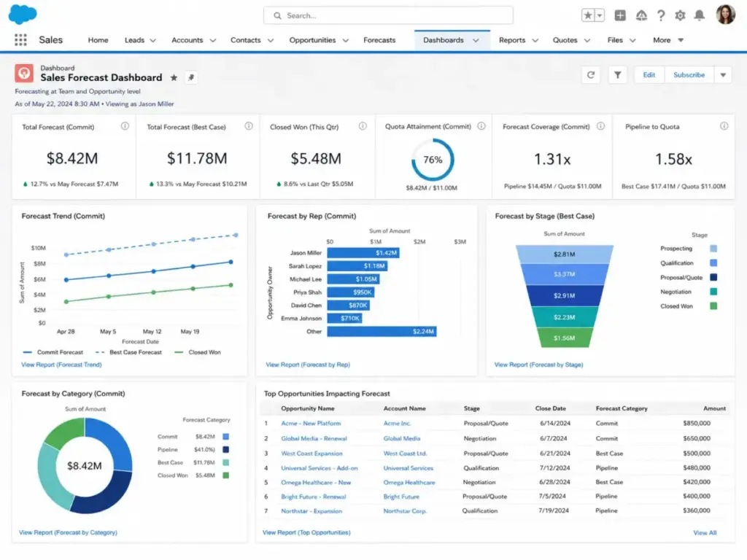Open the user profile avatar
747x560 pixels.
tap(725, 15)
